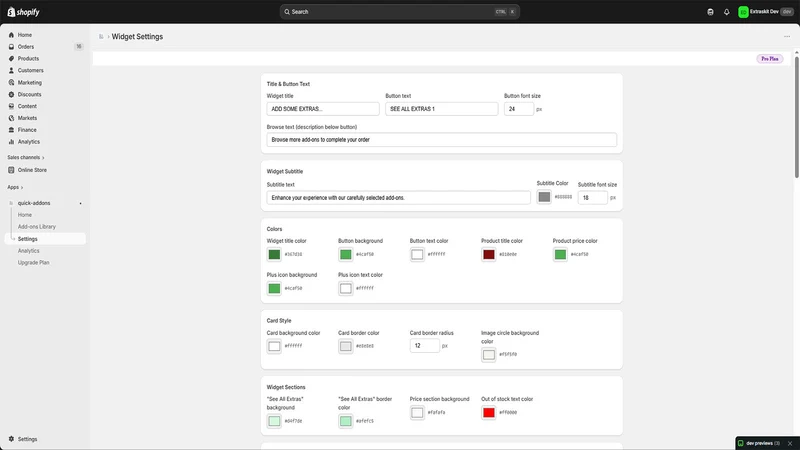800x450 pixels.
Task: Click the Analytics bar chart icon
Action: 11,142
